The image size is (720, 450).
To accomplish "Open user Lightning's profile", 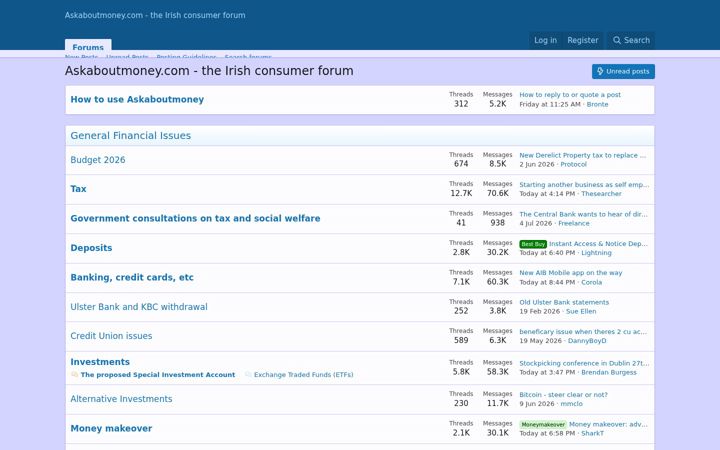I will [596, 253].
